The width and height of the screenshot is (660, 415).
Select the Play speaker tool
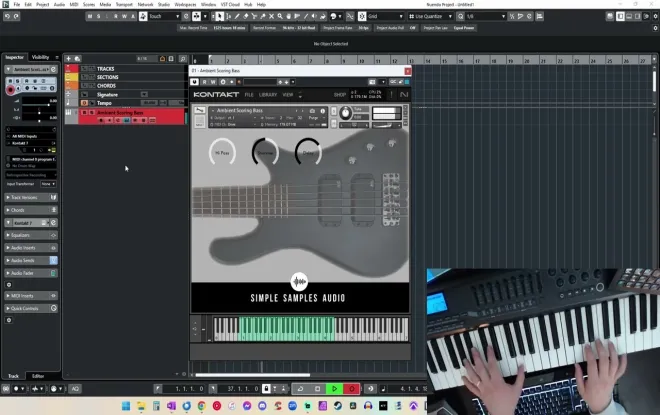[314, 16]
